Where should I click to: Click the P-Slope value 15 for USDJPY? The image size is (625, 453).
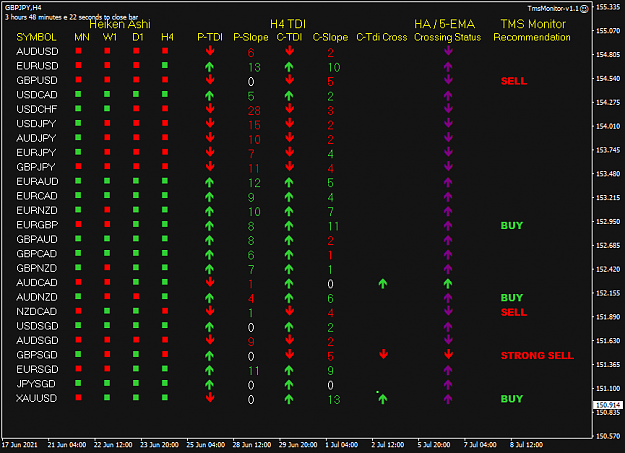(254, 125)
